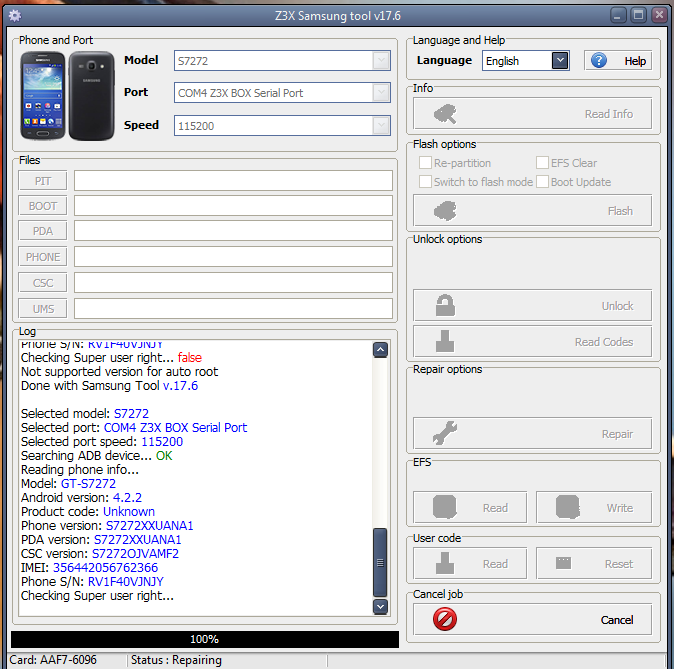Click the PDA file path field
This screenshot has height=669, width=674.
(x=233, y=231)
